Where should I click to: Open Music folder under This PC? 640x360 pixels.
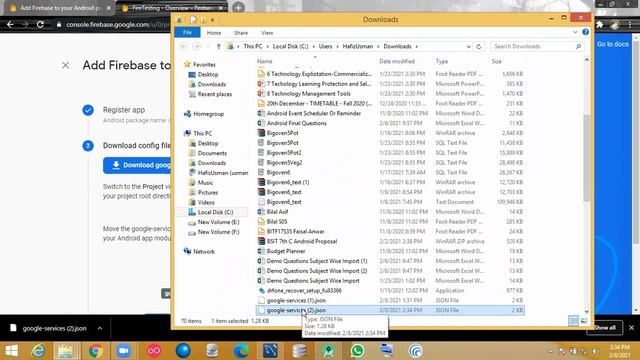(x=201, y=182)
